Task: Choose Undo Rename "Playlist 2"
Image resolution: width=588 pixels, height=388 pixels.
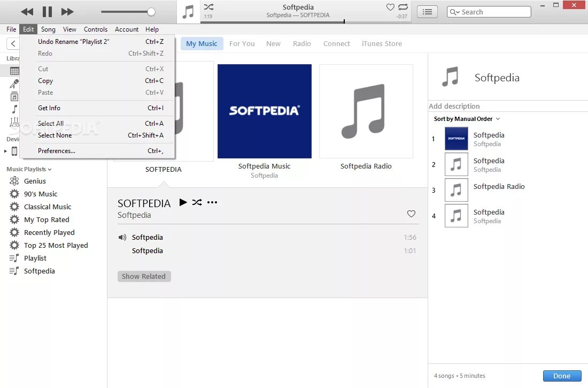Action: click(97, 42)
